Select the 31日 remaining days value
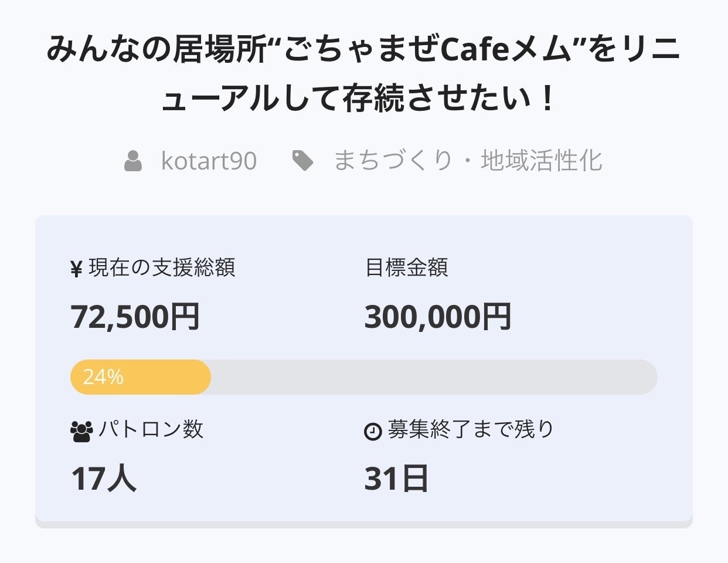Screen dimensions: 728x563 point(396,479)
